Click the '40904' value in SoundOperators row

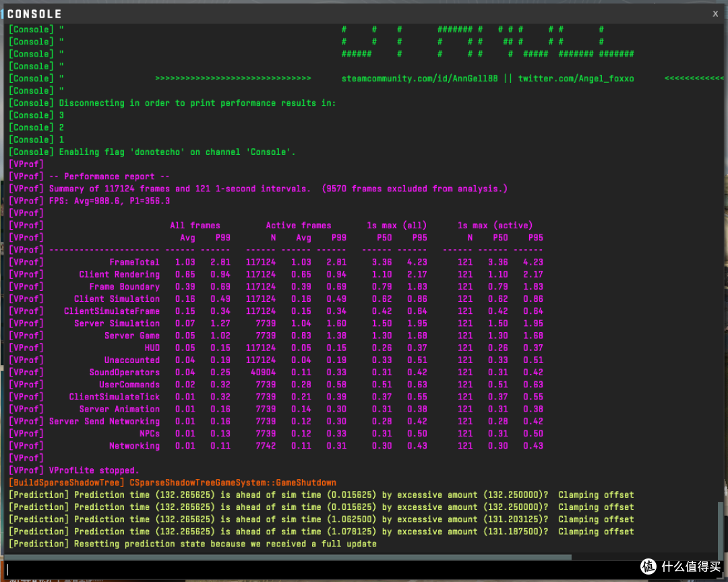pyautogui.click(x=264, y=373)
